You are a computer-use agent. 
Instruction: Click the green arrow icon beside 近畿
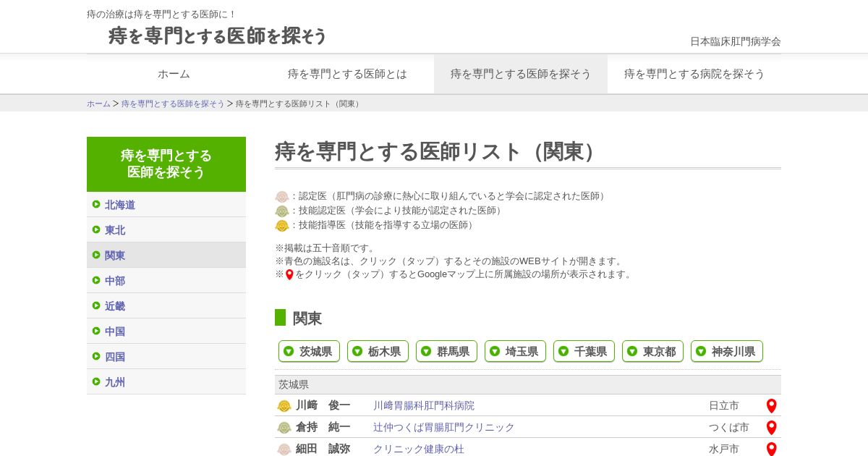point(96,305)
